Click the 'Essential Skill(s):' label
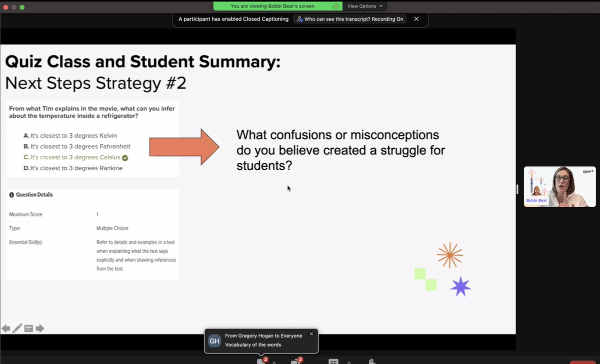Viewport: 600px width, 364px height. 26,243
